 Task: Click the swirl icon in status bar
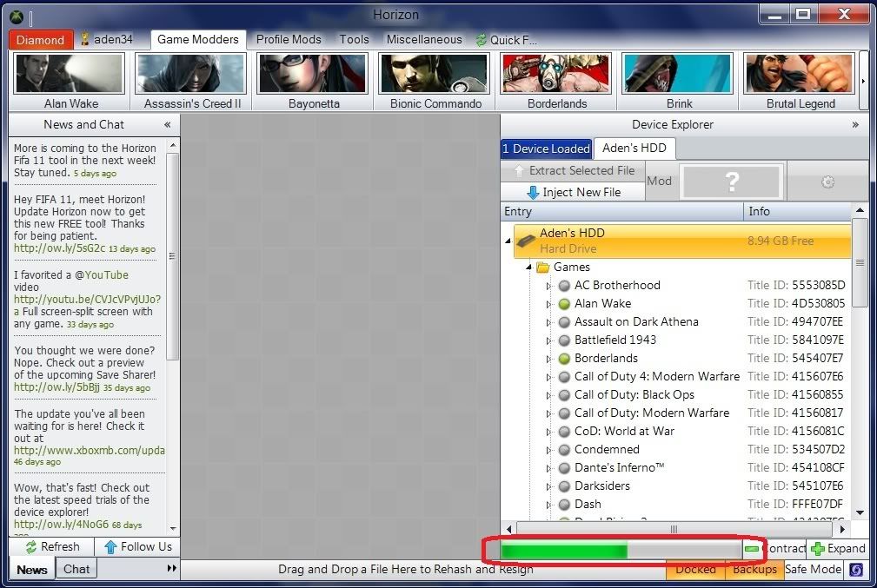[x=856, y=570]
